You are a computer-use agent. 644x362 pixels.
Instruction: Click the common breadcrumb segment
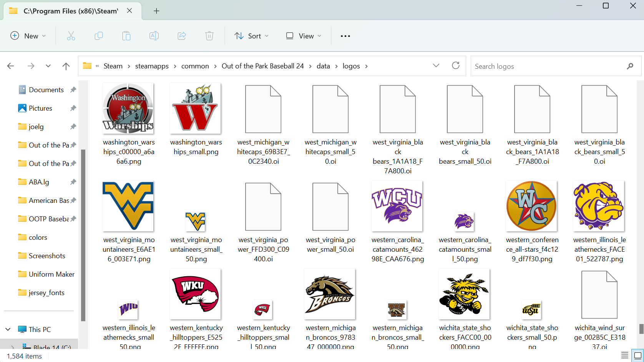(195, 66)
